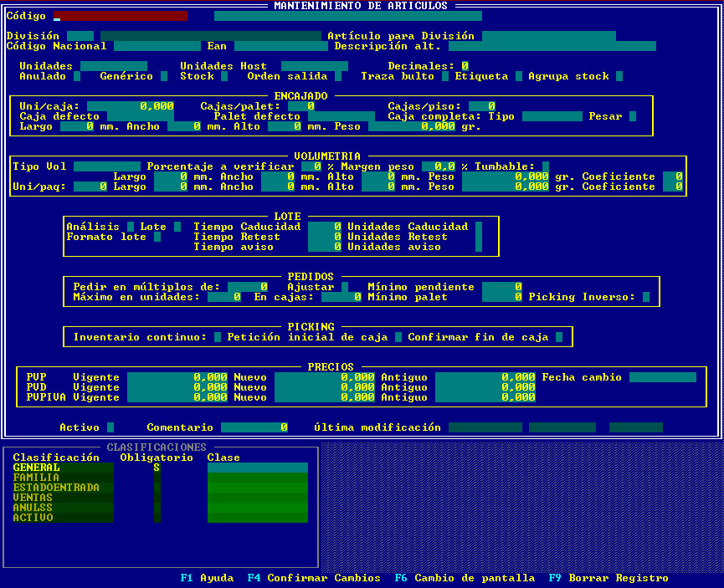Toggle the Traza bulto checkbox
Viewport: 724px width, 588px height.
tap(445, 76)
